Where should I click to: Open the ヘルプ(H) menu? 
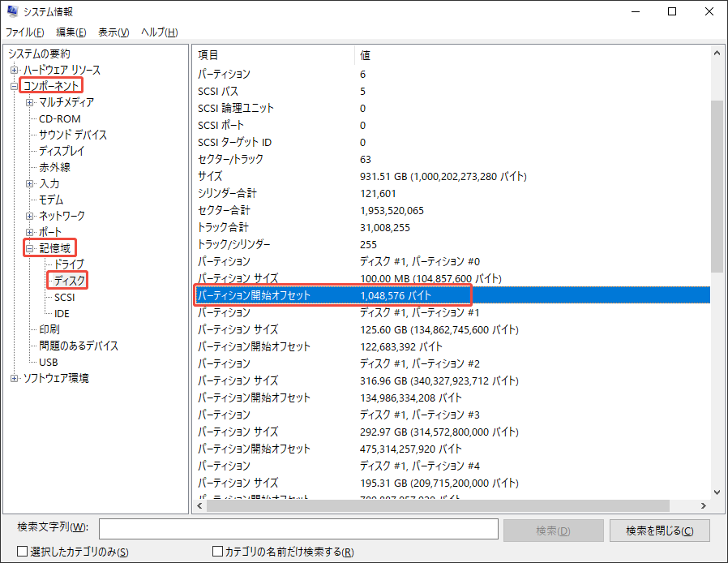point(159,32)
